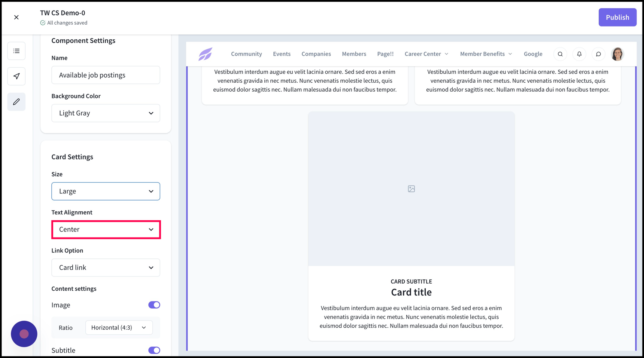The width and height of the screenshot is (644, 358).
Task: Select the pencil edit icon in sidebar
Action: [16, 102]
